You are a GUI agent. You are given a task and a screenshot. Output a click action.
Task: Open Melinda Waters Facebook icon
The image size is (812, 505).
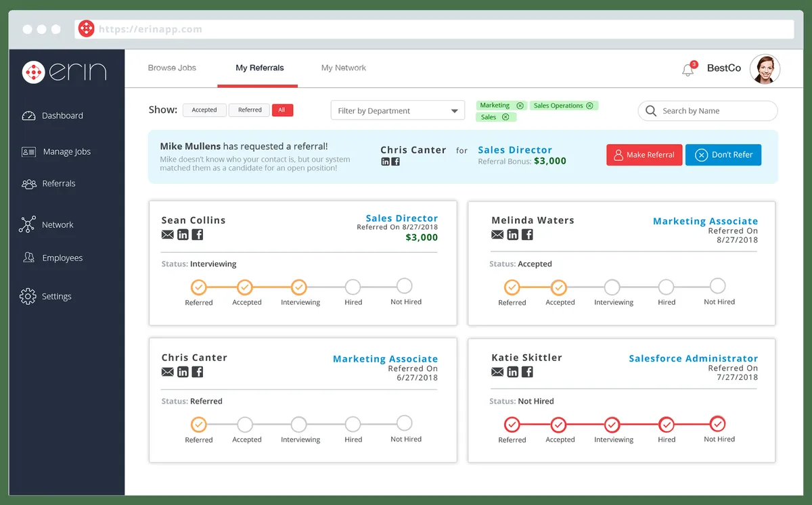(x=528, y=235)
